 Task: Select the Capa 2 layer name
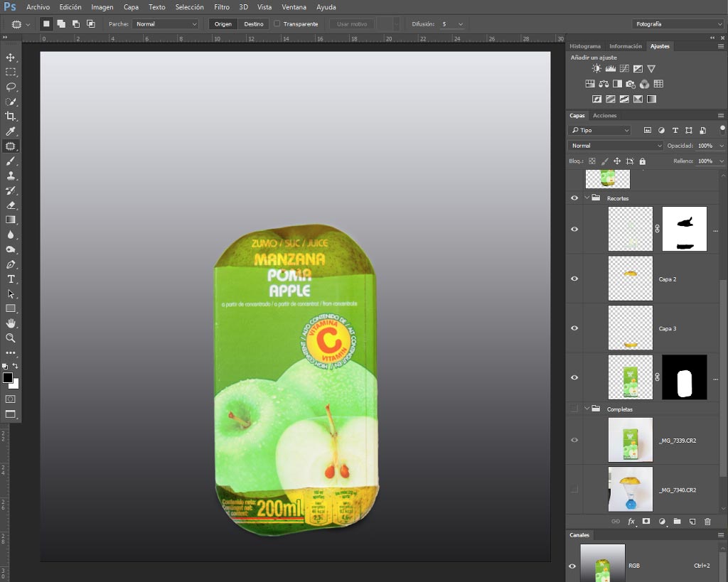click(x=667, y=279)
